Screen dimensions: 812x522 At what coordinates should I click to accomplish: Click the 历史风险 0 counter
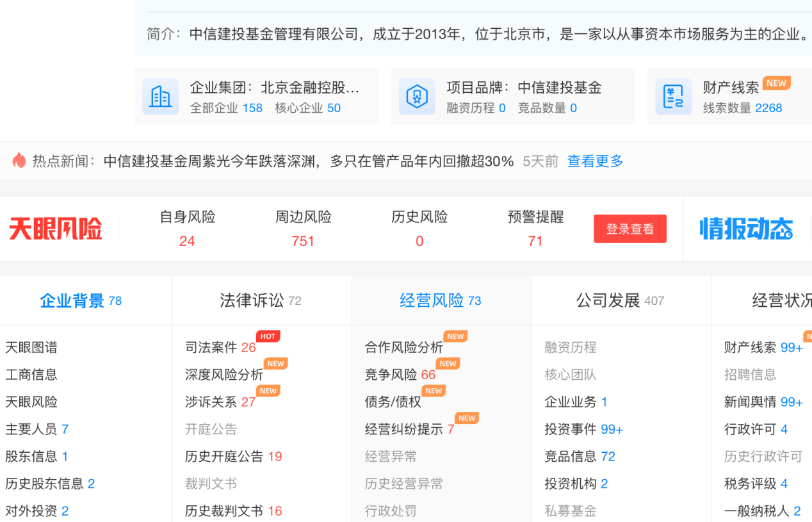pyautogui.click(x=419, y=229)
